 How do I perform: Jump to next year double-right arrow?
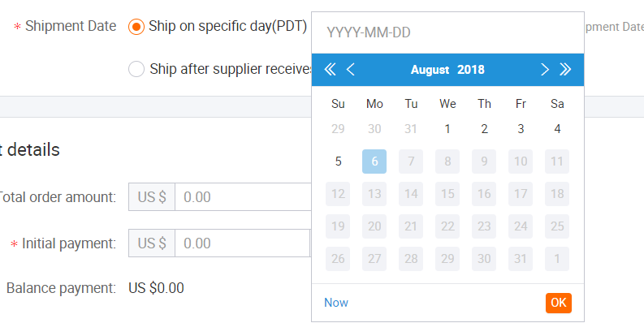[x=565, y=69]
